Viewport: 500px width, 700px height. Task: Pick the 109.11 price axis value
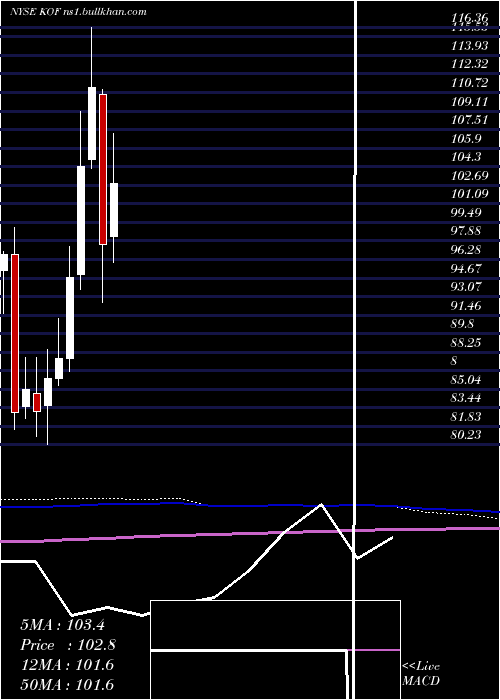[469, 102]
